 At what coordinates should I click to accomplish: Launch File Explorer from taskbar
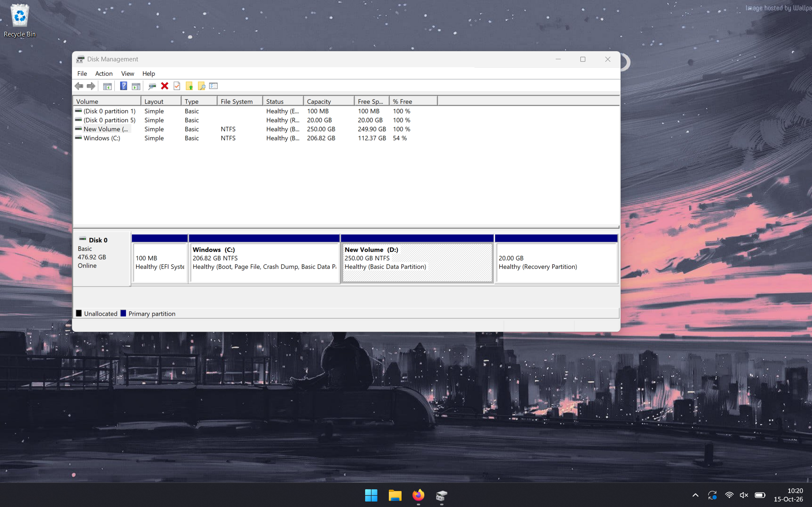coord(395,495)
